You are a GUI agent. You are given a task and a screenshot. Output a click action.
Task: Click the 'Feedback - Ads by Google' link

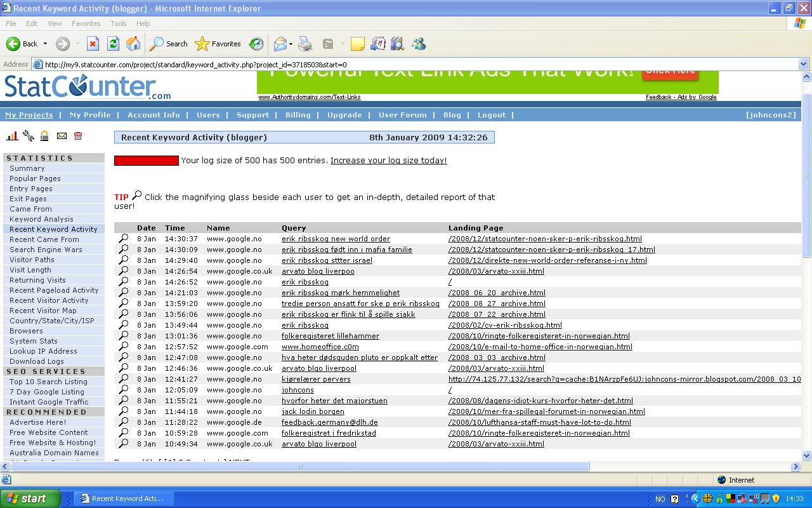coord(681,97)
